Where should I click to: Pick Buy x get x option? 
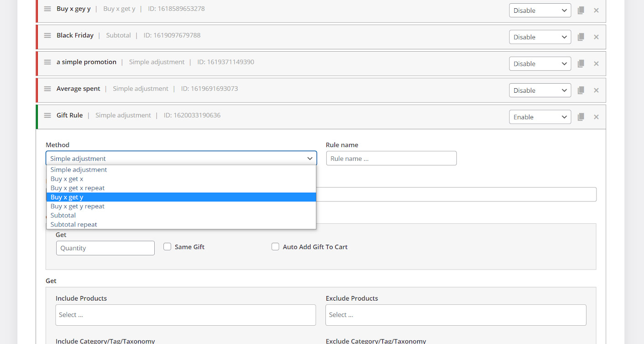click(x=67, y=179)
